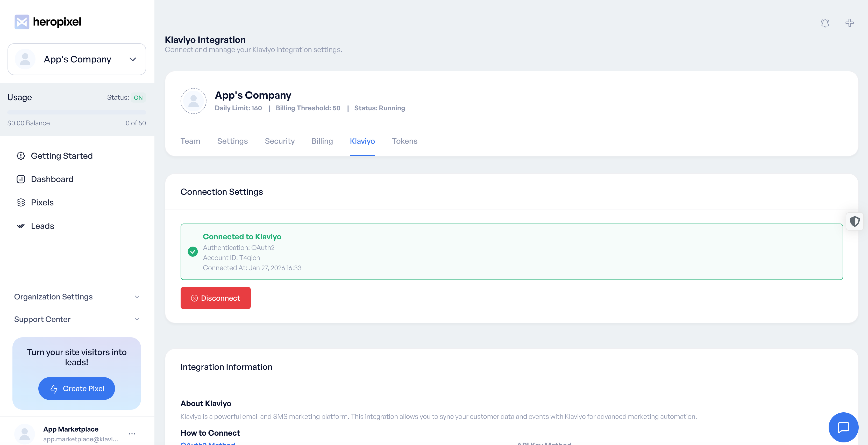Open Getting Started from sidebar

[61, 156]
